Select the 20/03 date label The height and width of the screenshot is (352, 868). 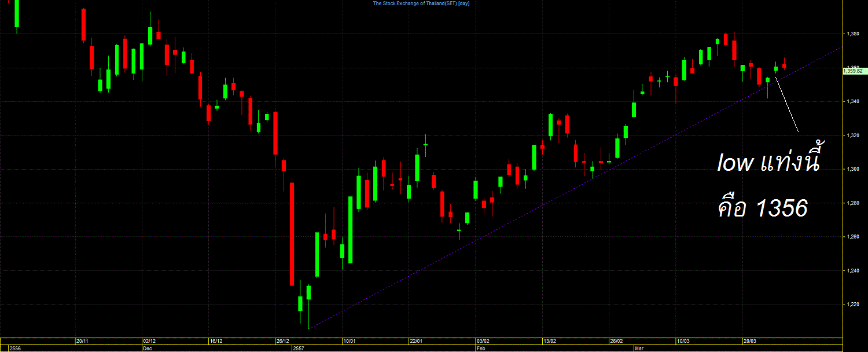tap(750, 341)
